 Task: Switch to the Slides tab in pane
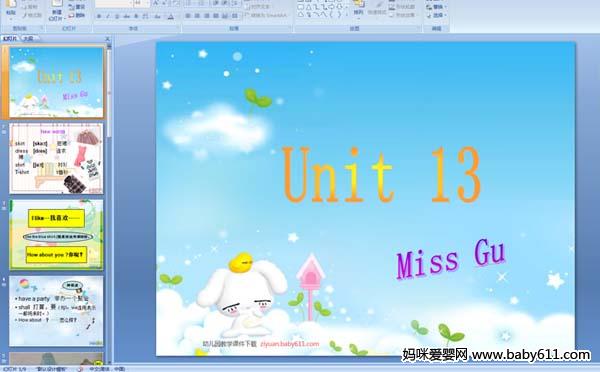click(10, 38)
